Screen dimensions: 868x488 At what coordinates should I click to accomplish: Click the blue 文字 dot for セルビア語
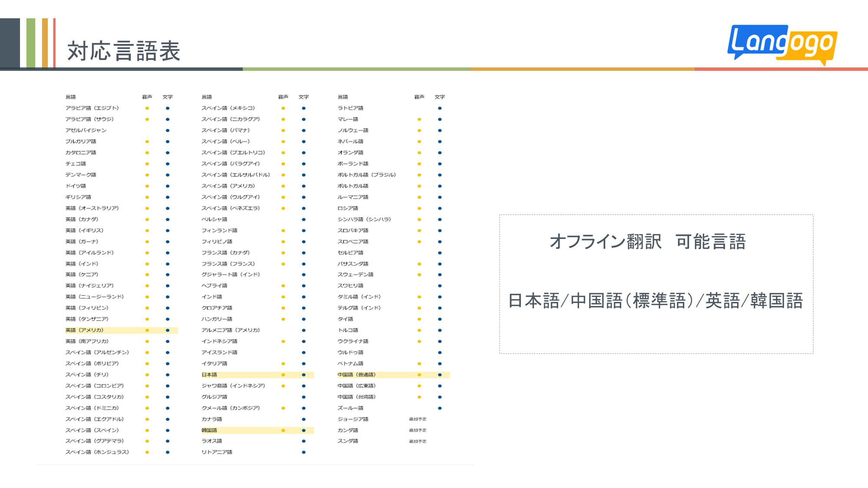(440, 252)
